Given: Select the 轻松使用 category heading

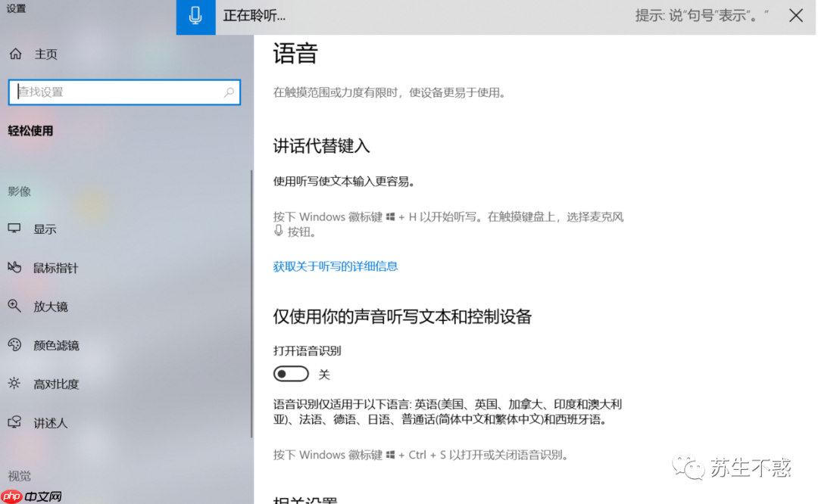Looking at the screenshot, I should click(30, 130).
